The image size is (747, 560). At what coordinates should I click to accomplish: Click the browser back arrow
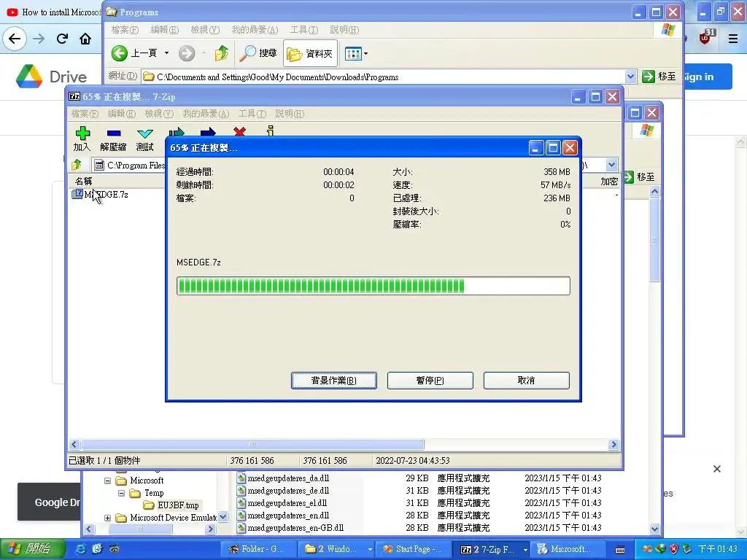15,39
